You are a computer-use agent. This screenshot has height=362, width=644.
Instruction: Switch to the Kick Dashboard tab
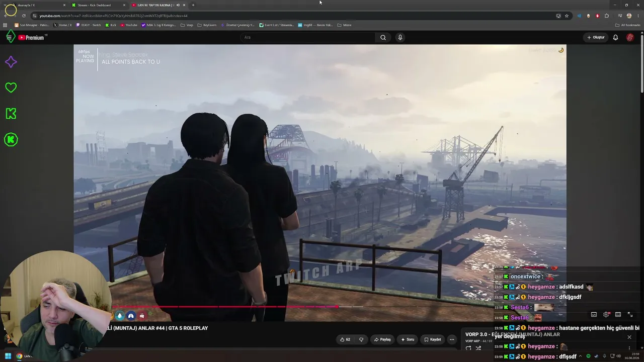pos(98,5)
